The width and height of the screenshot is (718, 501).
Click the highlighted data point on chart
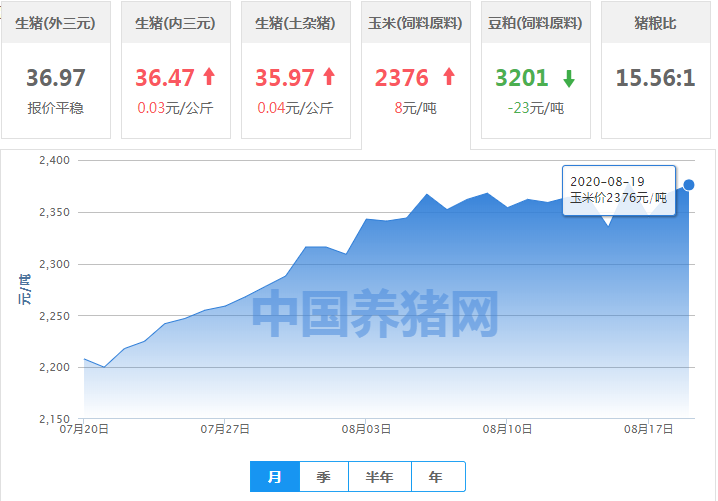pyautogui.click(x=688, y=185)
